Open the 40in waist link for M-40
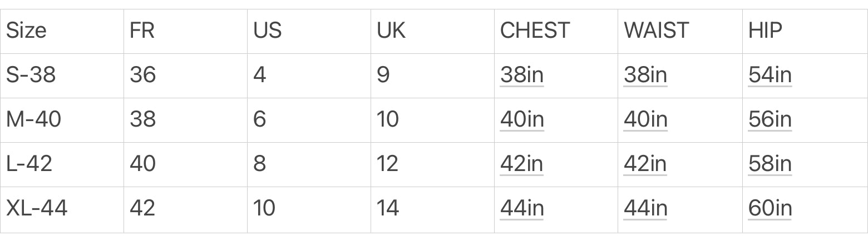 [x=645, y=119]
